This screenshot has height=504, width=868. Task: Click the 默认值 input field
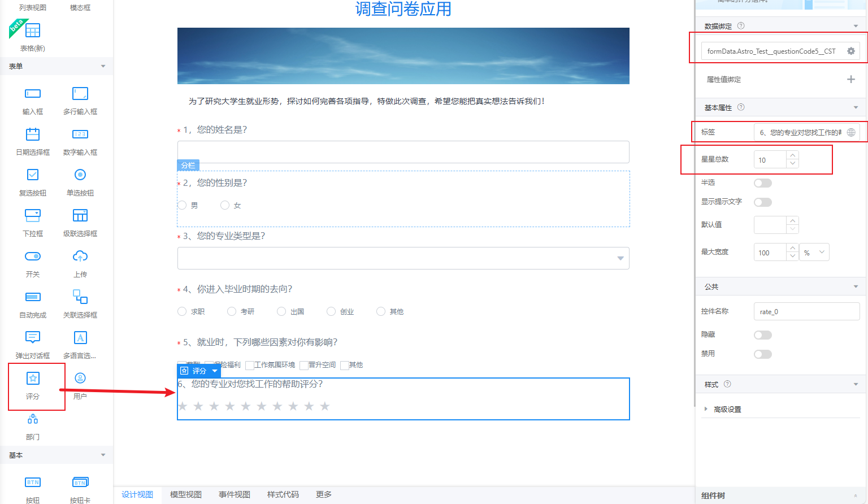[x=770, y=224]
